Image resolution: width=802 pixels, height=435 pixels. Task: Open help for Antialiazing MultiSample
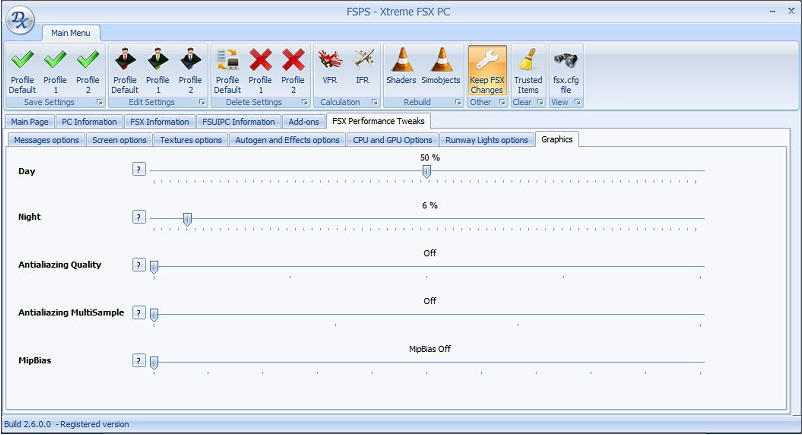pyautogui.click(x=139, y=313)
